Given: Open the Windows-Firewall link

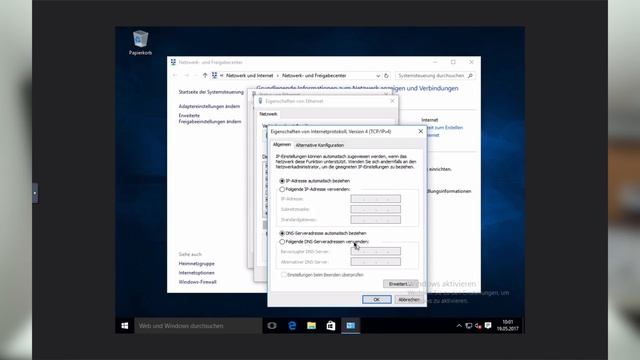Looking at the screenshot, I should tap(198, 282).
